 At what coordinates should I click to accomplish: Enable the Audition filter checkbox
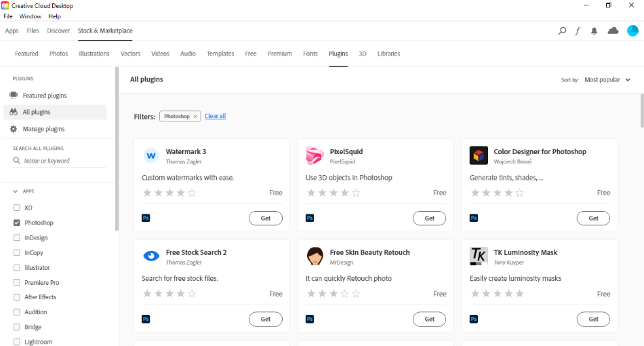pyautogui.click(x=17, y=312)
